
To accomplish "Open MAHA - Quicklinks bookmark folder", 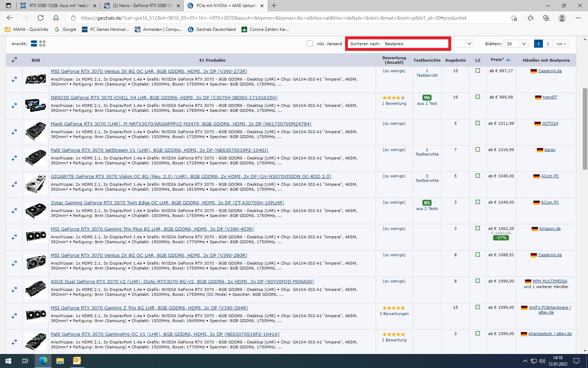I will (27, 29).
